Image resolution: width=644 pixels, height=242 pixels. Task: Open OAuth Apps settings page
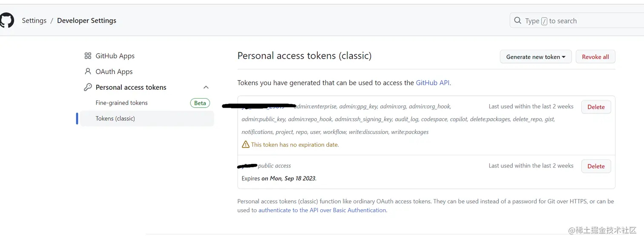point(114,71)
